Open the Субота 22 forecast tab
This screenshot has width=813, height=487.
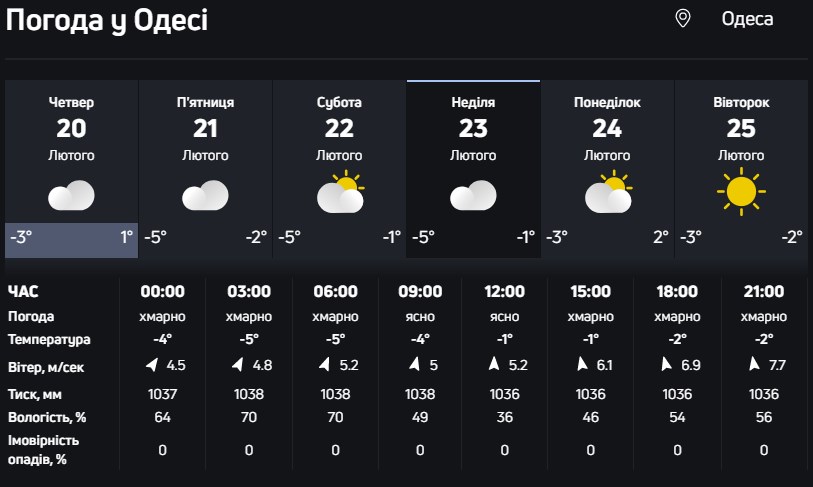pyautogui.click(x=339, y=128)
